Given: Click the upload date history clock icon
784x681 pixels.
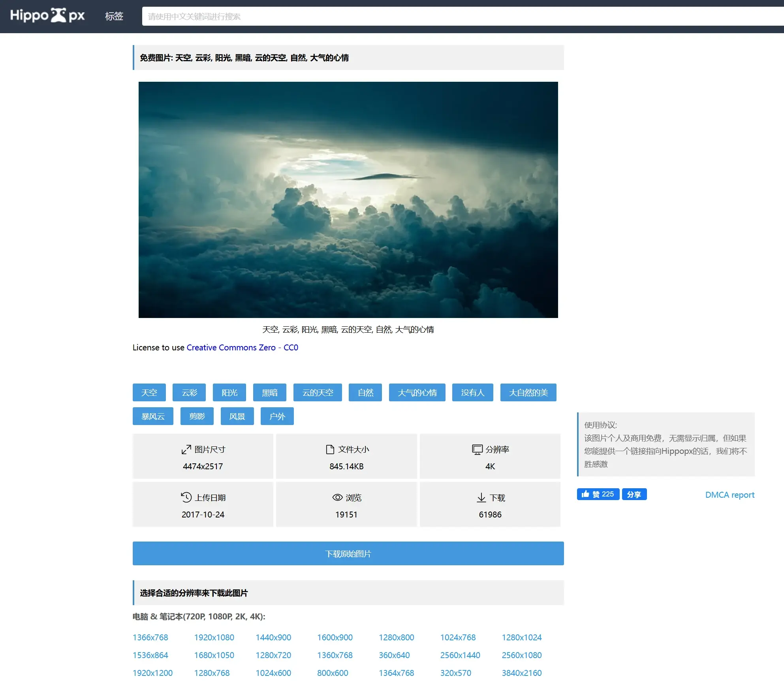Looking at the screenshot, I should (x=186, y=497).
